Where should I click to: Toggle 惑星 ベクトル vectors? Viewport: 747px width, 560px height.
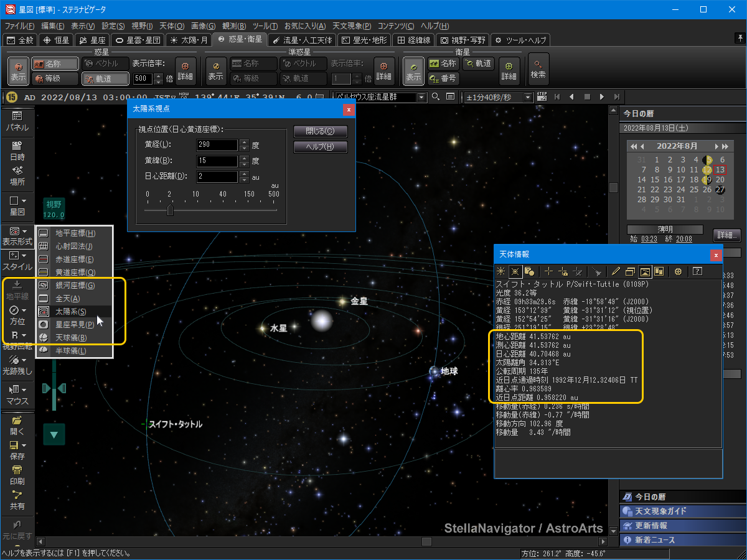pos(105,63)
